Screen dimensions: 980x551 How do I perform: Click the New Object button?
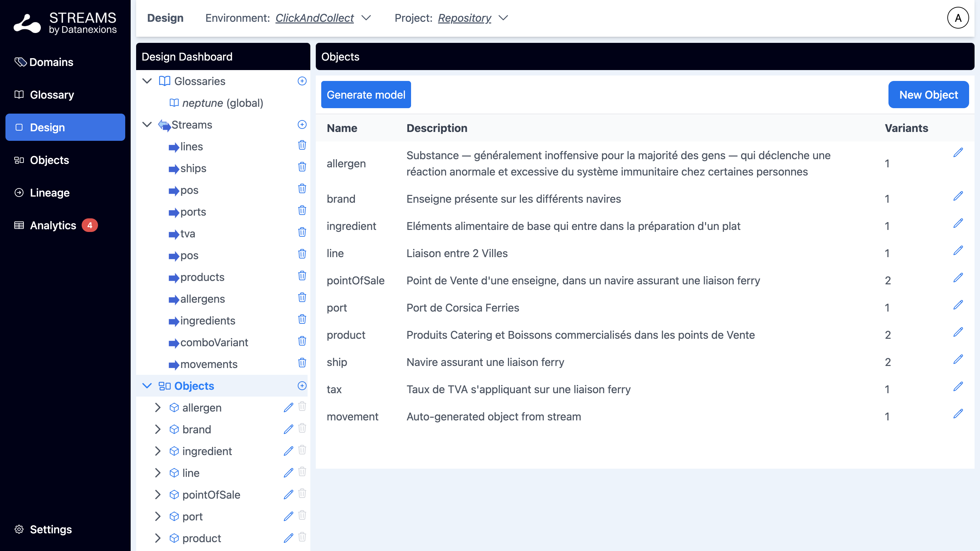[928, 95]
